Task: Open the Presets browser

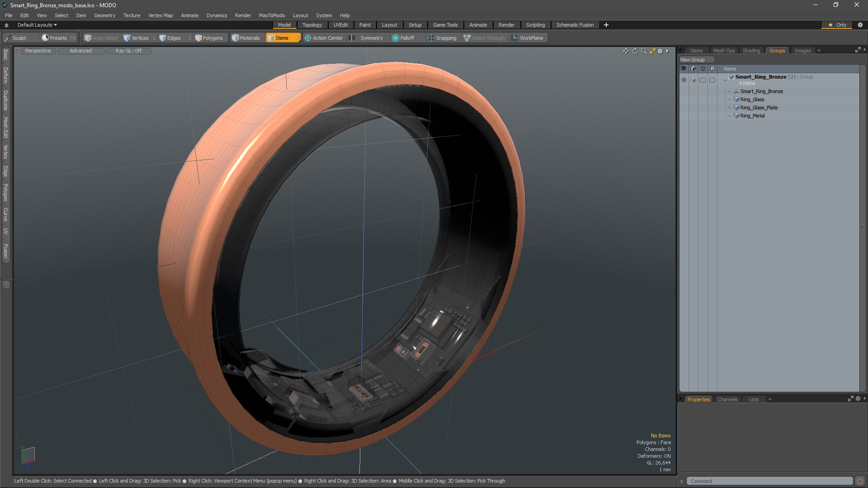Action: [58, 38]
